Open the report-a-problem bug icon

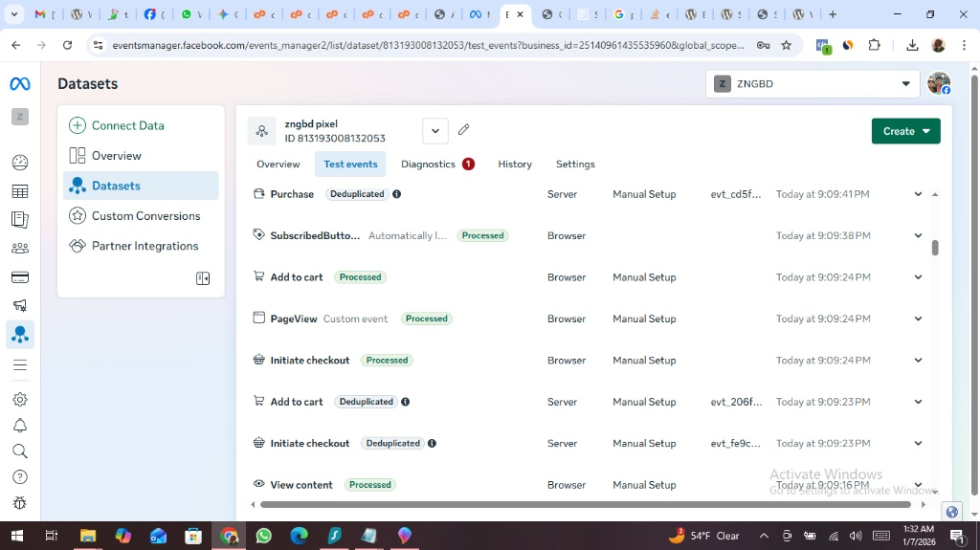click(x=20, y=503)
